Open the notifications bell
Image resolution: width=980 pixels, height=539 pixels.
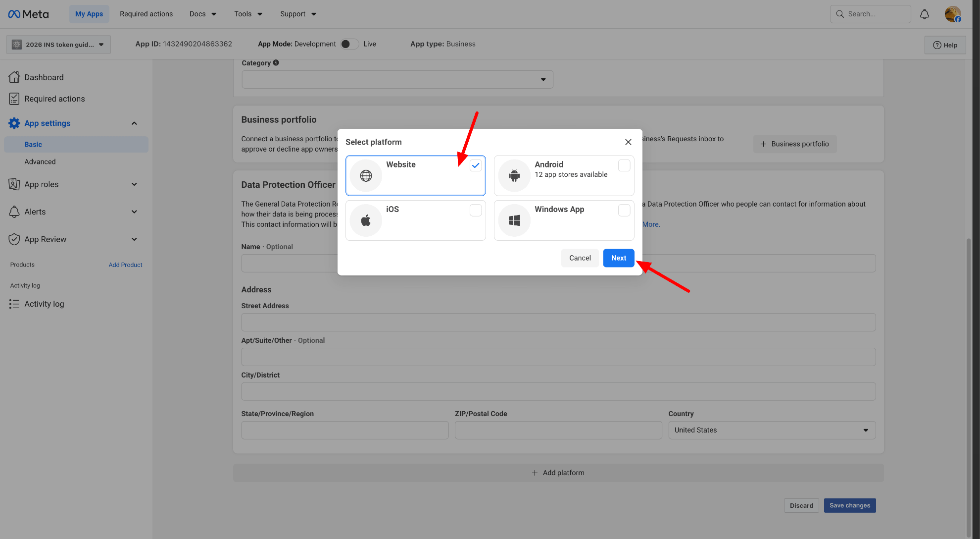point(924,14)
